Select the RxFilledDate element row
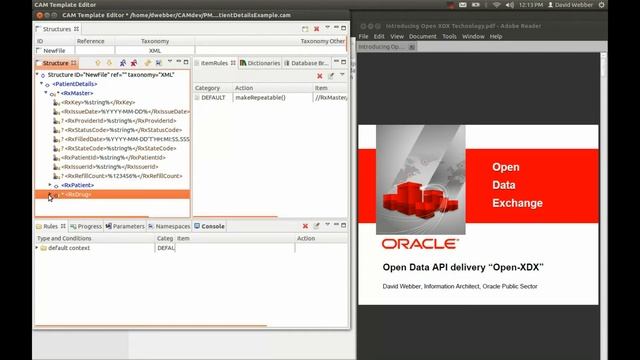 [122, 139]
